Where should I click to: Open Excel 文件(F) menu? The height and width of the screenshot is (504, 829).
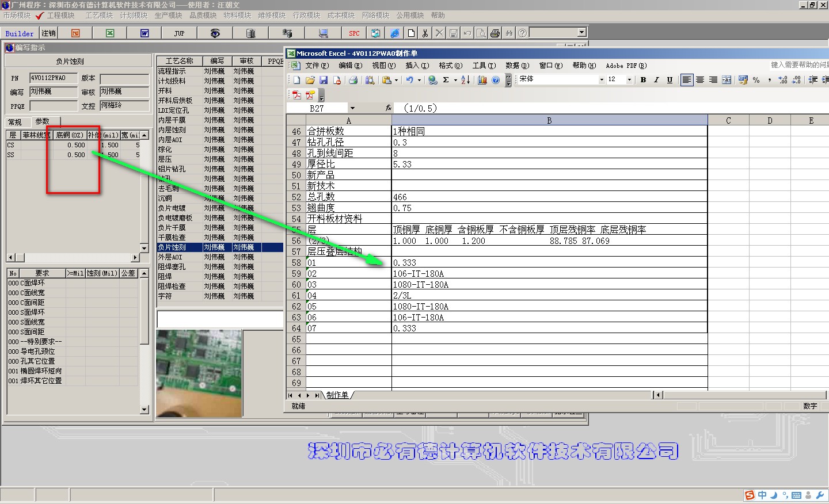317,66
